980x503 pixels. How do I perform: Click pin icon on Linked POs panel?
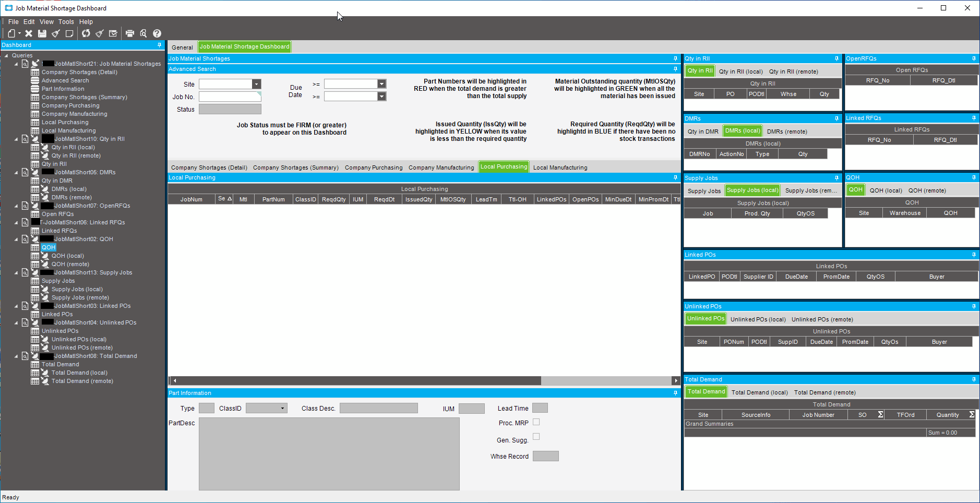[974, 255]
